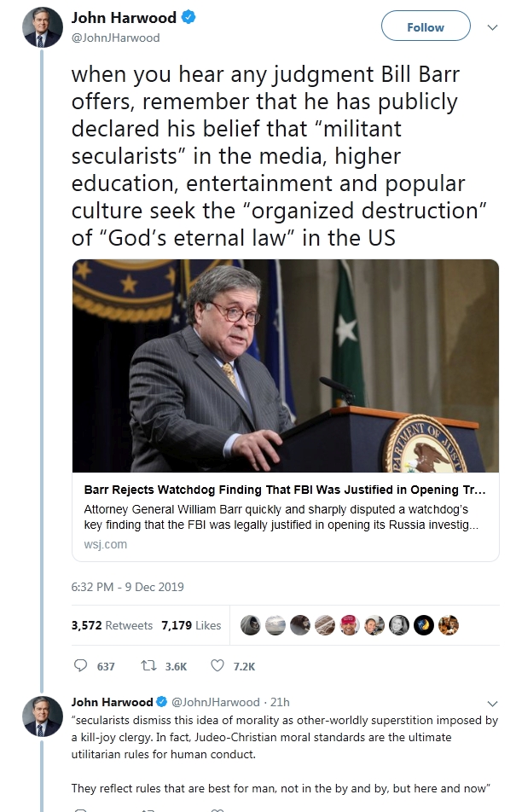This screenshot has height=812, width=516.
Task: Like the tweet with heart icon
Action: click(217, 665)
